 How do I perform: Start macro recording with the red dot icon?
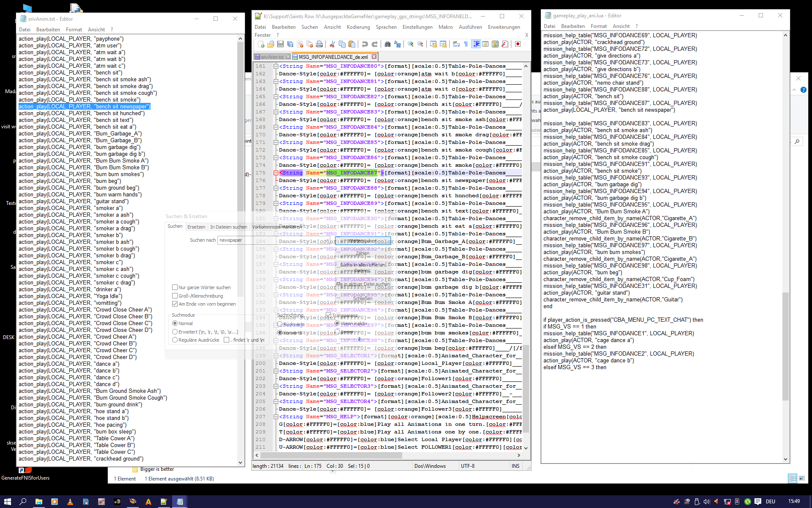[518, 44]
